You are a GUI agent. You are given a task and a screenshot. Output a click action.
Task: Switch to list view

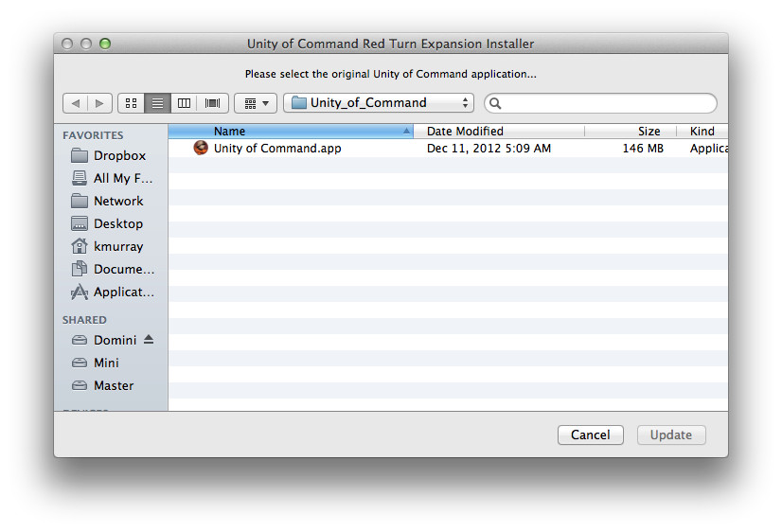[157, 103]
